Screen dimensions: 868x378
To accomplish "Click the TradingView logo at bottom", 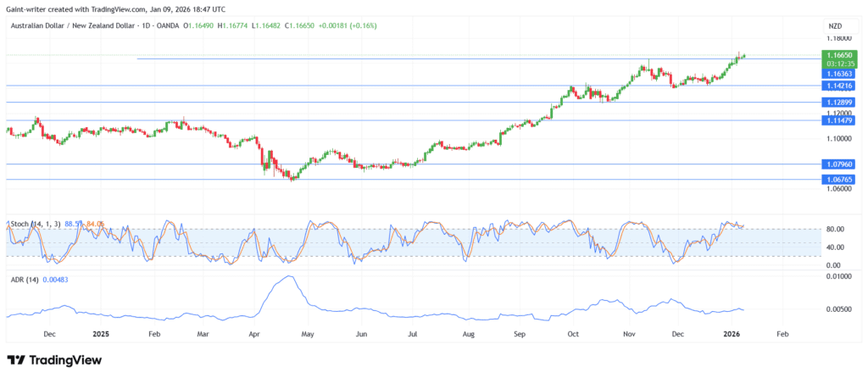I will pyautogui.click(x=54, y=360).
